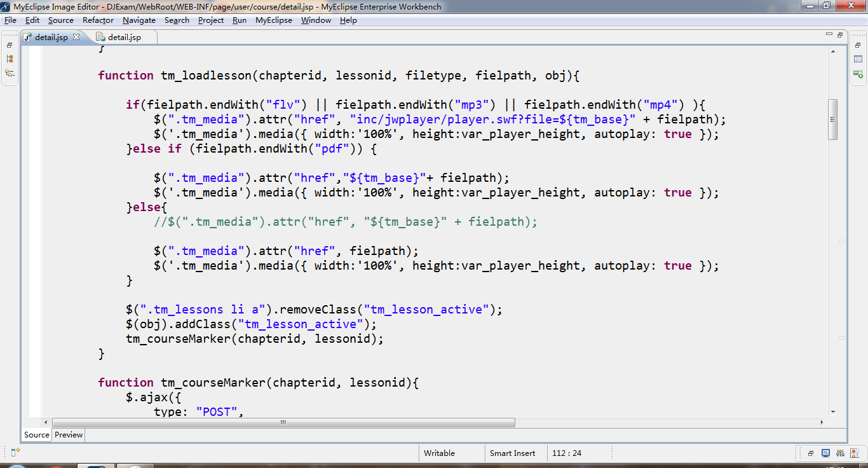The height and width of the screenshot is (468, 868).
Task: Click the commented-out //$(".tm_media") line
Action: (x=346, y=222)
